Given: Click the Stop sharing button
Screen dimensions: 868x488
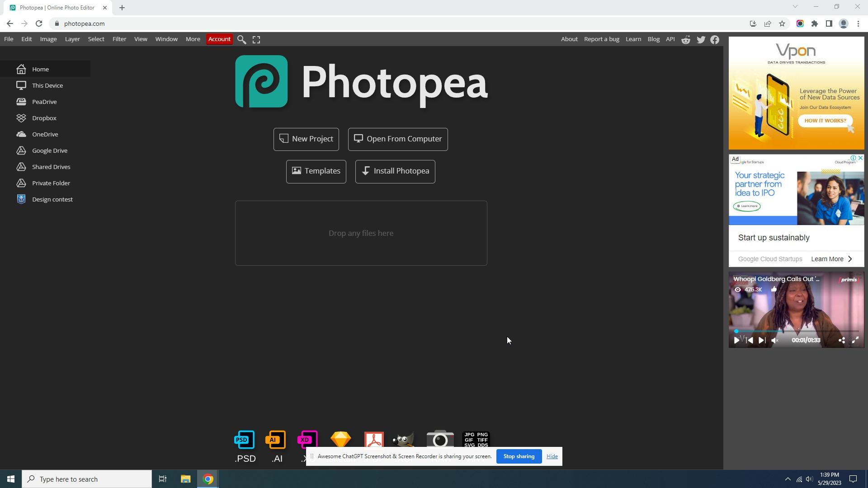Looking at the screenshot, I should 519,456.
